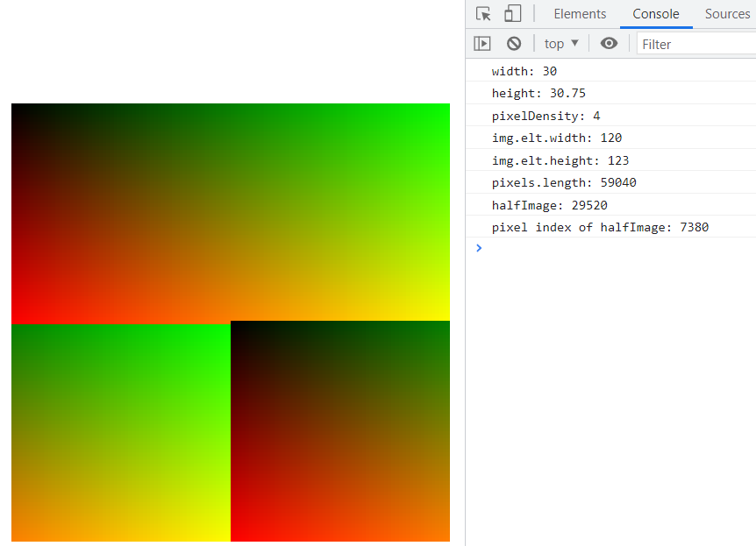Switch to the Console tab

tap(656, 14)
